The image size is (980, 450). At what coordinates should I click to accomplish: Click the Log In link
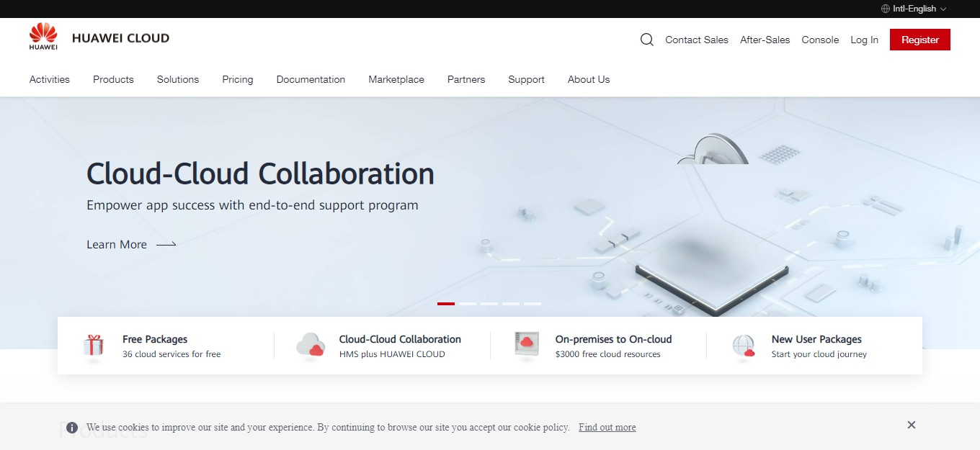[864, 40]
